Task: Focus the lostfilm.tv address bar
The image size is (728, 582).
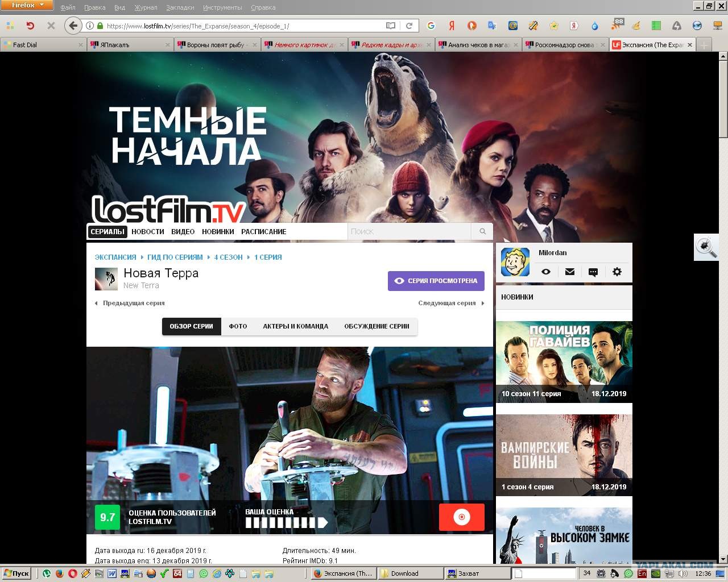Action: (245, 26)
